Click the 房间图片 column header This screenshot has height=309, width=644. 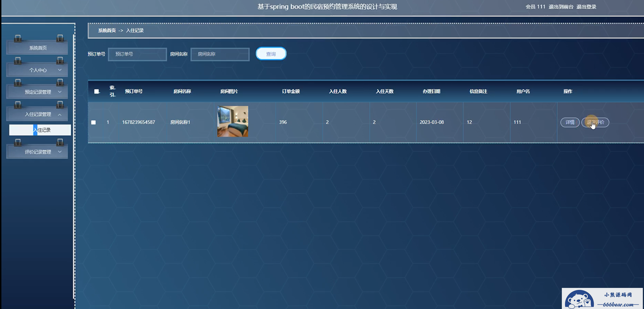click(229, 91)
